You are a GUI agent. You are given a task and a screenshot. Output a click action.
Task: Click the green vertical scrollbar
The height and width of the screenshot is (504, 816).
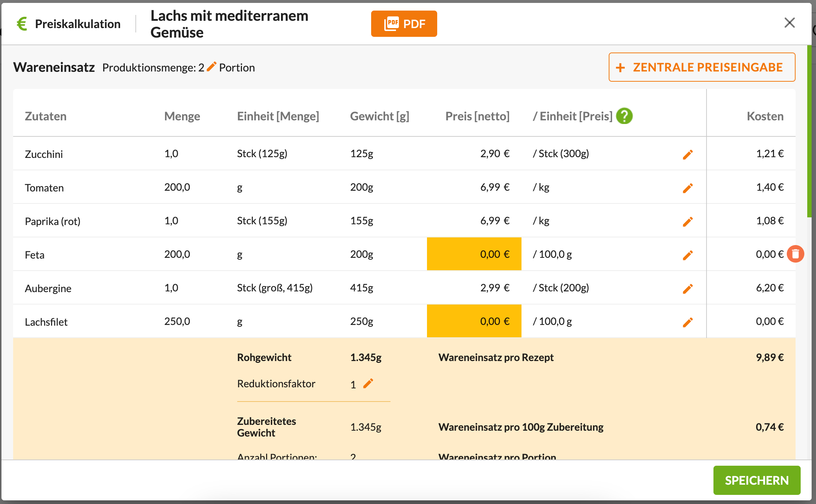(x=809, y=131)
